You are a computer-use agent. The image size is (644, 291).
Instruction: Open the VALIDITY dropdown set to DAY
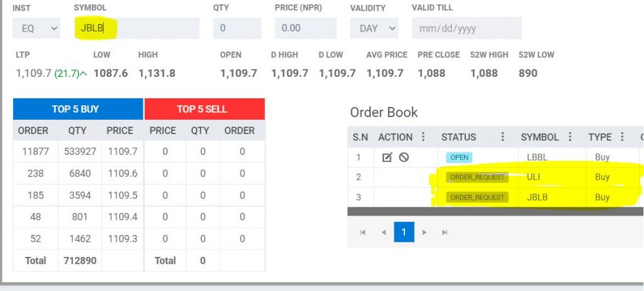point(374,28)
